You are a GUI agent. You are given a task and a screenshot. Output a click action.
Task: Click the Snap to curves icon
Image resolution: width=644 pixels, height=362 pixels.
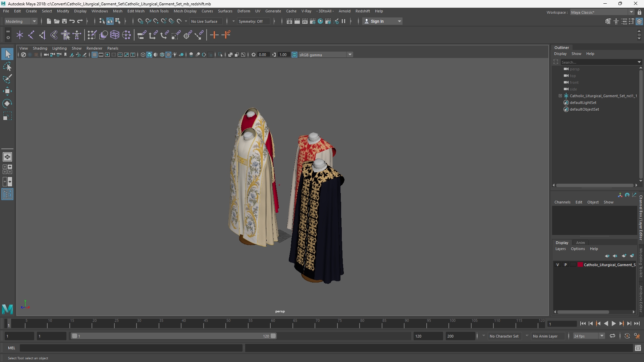[x=148, y=21]
